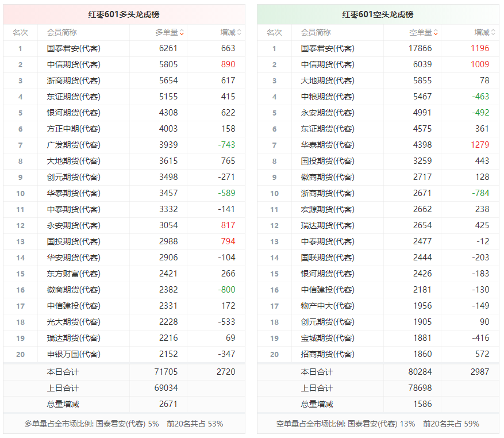Select 中信期货(代客) in long ranking table
The width and height of the screenshot is (504, 438).
(74, 64)
